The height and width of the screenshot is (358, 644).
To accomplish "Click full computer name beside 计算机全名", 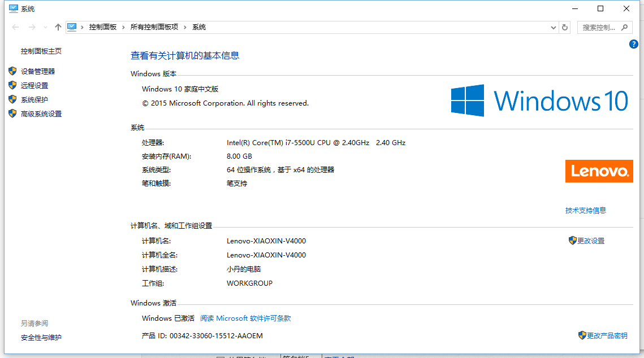I will pos(266,255).
